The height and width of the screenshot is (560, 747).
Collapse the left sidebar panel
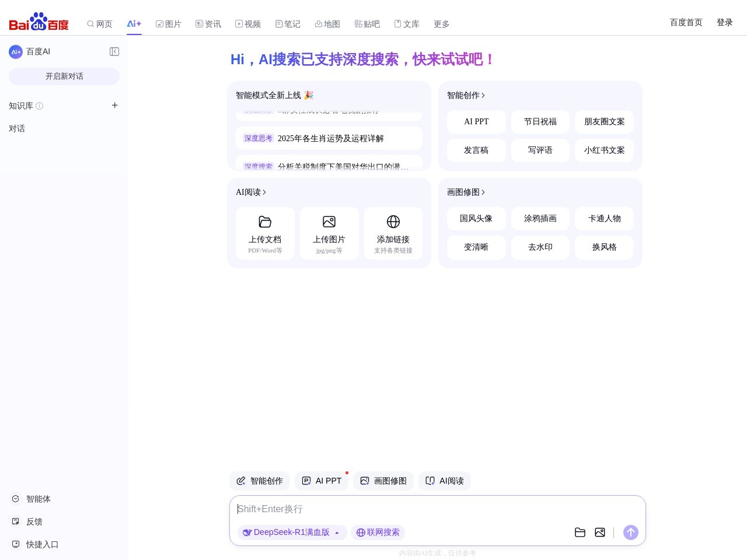(114, 51)
